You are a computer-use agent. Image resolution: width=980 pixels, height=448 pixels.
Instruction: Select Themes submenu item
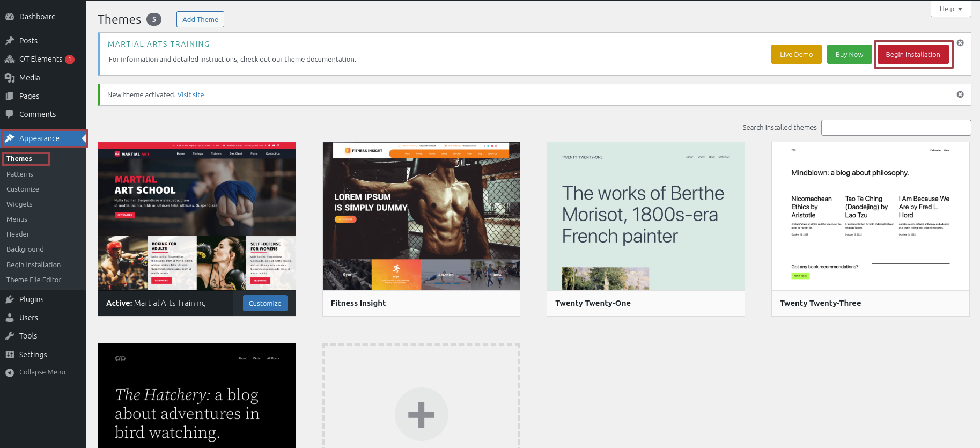tap(19, 159)
